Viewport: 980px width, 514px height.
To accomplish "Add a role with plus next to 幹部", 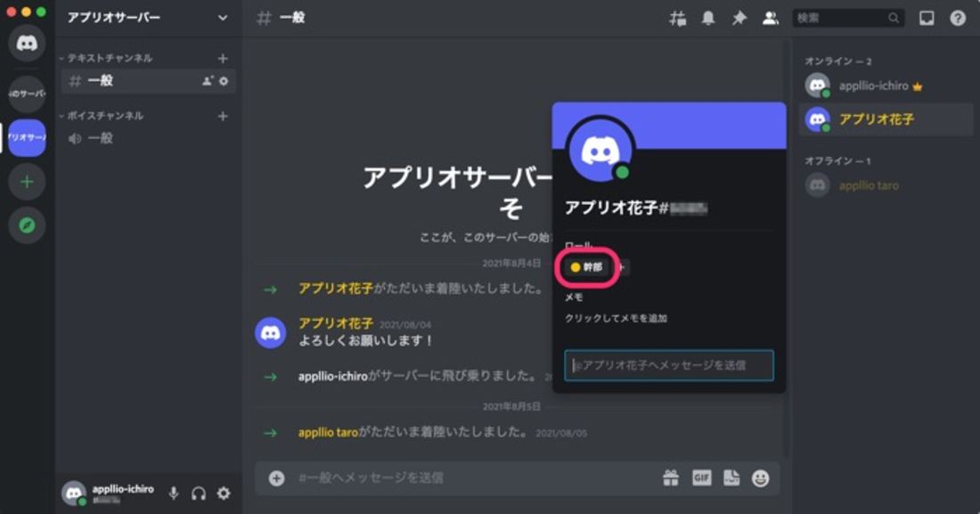I will click(x=621, y=267).
